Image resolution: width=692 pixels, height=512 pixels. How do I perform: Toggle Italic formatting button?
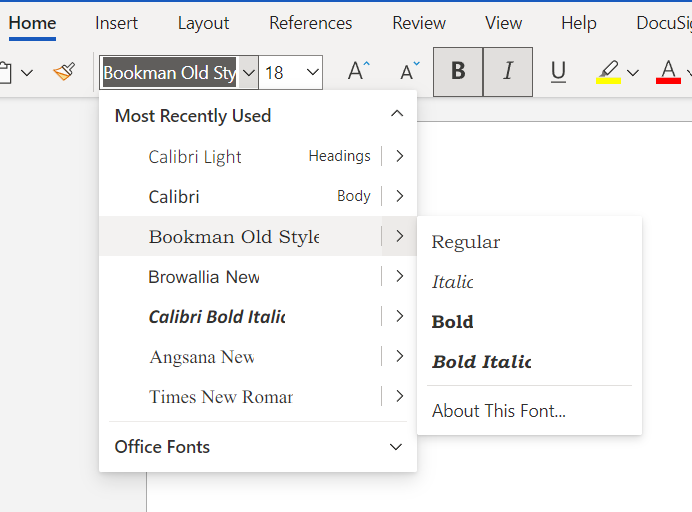click(x=508, y=72)
